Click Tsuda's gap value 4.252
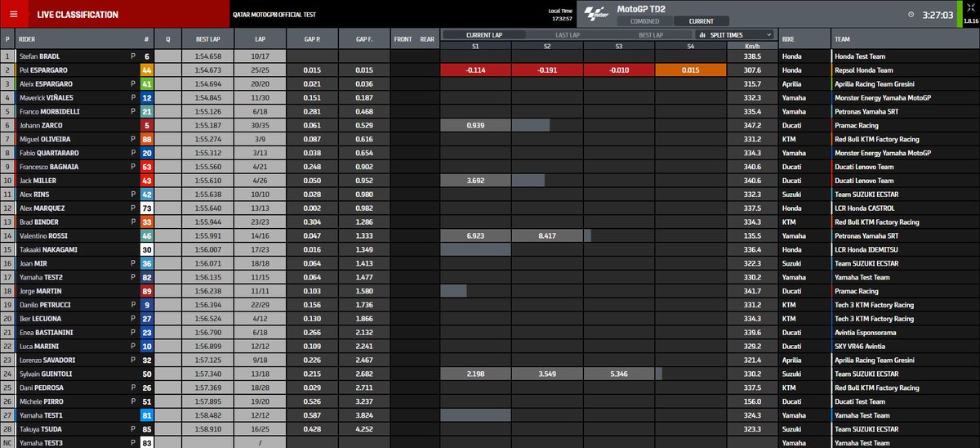 [364, 428]
